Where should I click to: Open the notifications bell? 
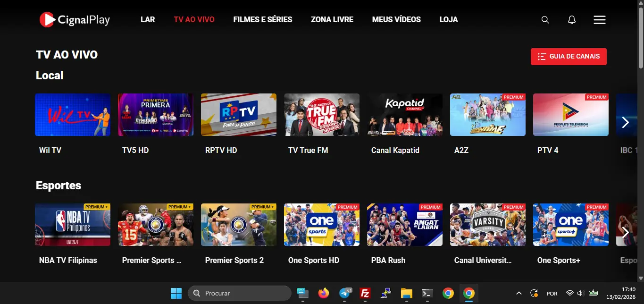point(571,20)
